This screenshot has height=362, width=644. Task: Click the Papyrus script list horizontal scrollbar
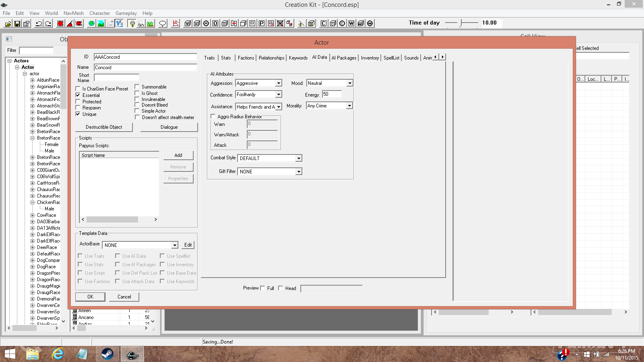click(120, 220)
